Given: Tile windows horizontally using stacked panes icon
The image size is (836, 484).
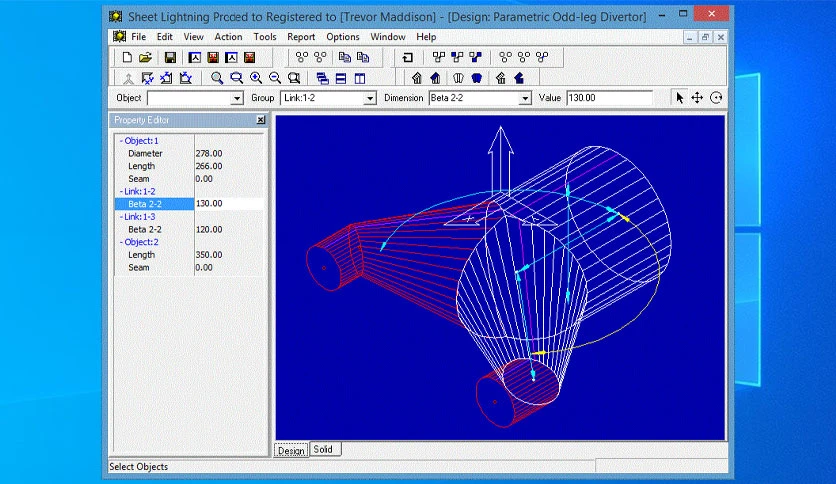Looking at the screenshot, I should tap(341, 78).
